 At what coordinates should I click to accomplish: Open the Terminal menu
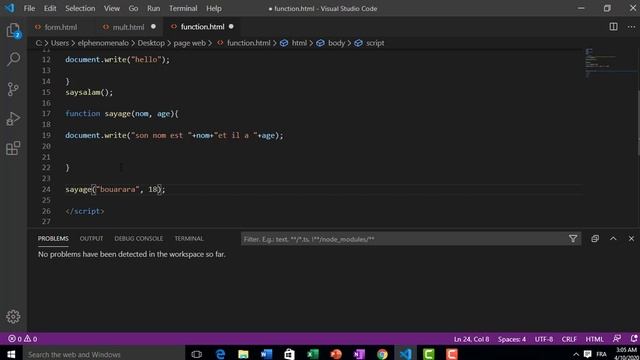pyautogui.click(x=183, y=8)
